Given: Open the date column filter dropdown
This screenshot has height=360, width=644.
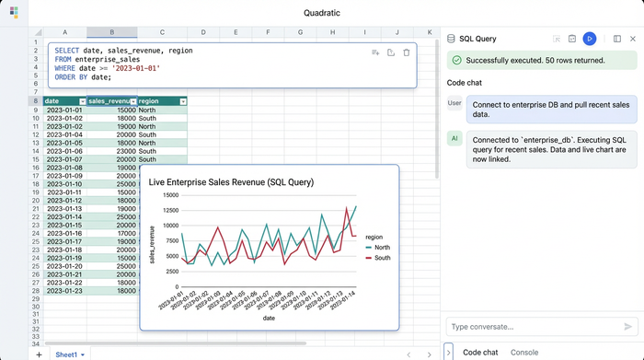Looking at the screenshot, I should pyautogui.click(x=82, y=101).
